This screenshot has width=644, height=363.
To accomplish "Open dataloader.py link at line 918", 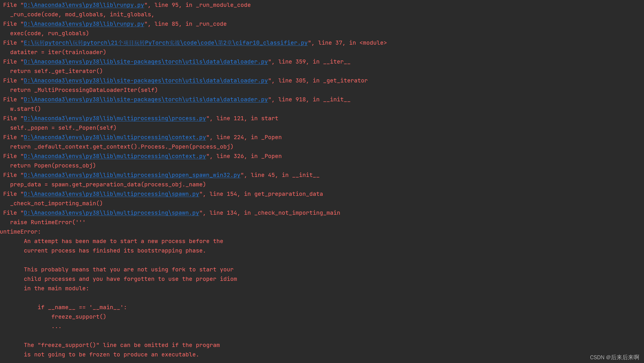I will point(146,100).
